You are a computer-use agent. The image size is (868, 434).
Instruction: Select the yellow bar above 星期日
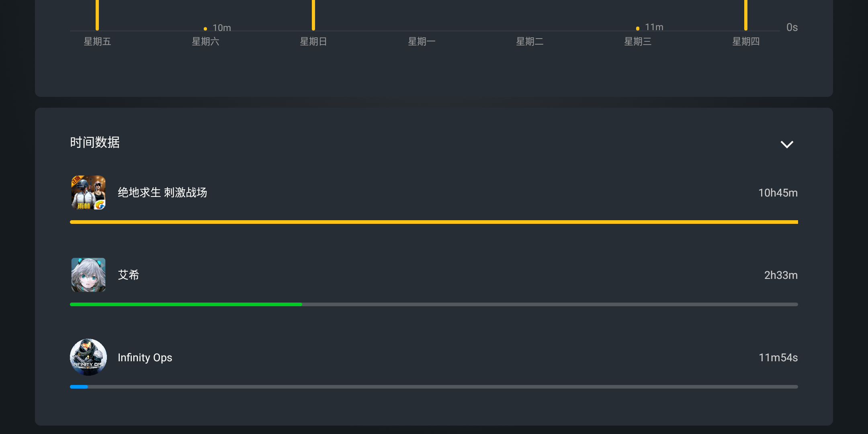click(x=313, y=15)
